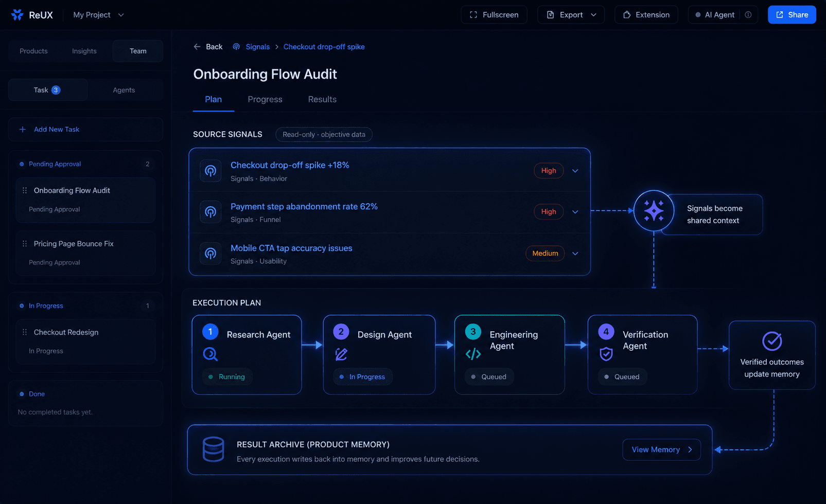Click signal icon of Payment step abandonment row
Screen dimensions: 826x504
[210, 212]
